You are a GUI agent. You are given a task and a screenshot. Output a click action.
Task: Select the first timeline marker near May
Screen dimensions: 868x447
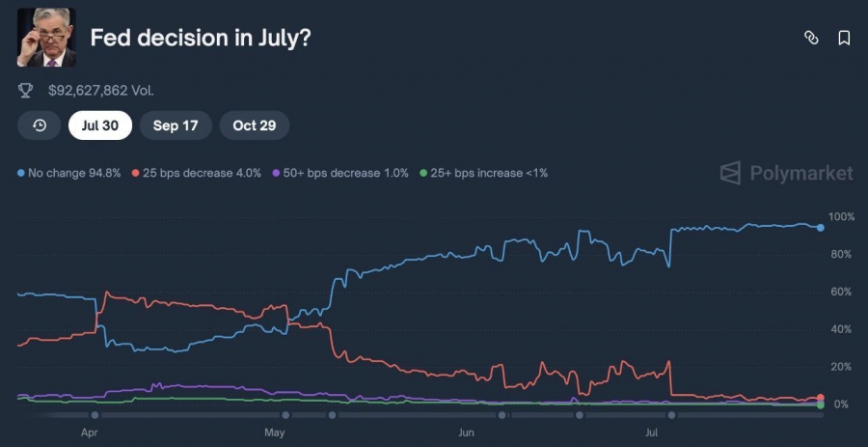point(285,415)
